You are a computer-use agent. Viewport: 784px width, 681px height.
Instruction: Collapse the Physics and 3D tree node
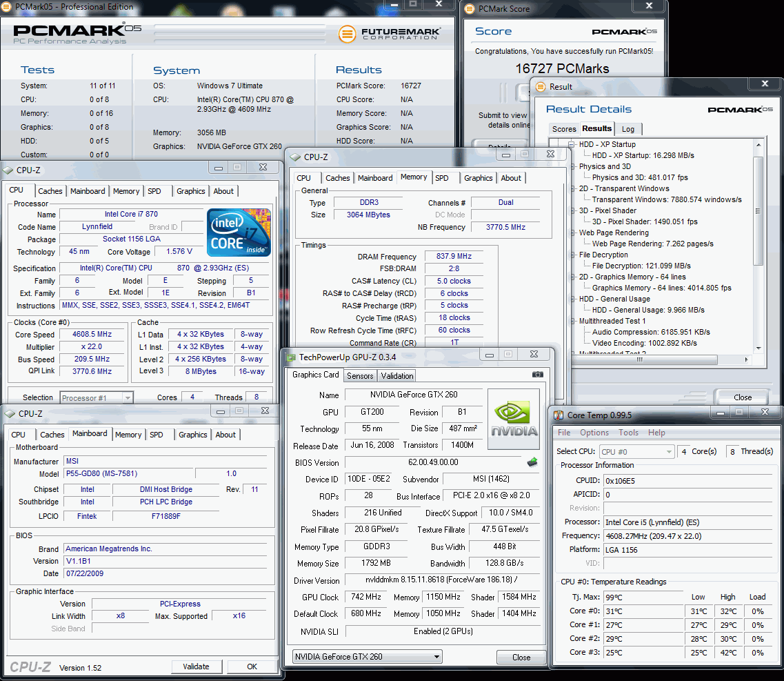(x=572, y=166)
